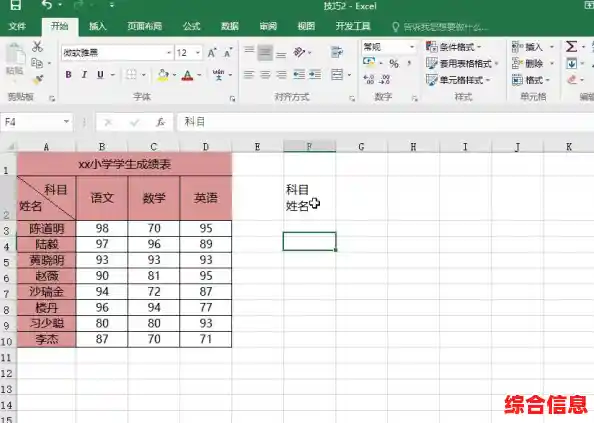This screenshot has height=423, width=594.
Task: Click the formula bar showing 科目
Action: tap(386, 122)
